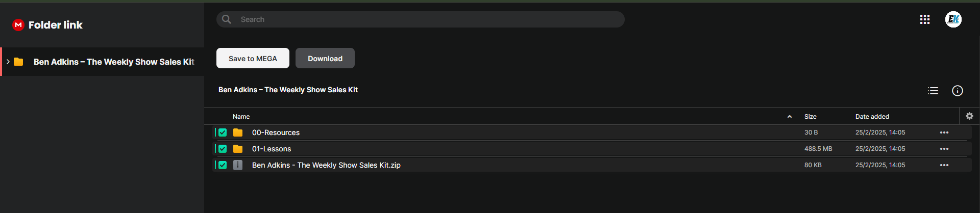Screen dimensions: 980x213
Task: Click the Save to MEGA button
Action: 253,58
